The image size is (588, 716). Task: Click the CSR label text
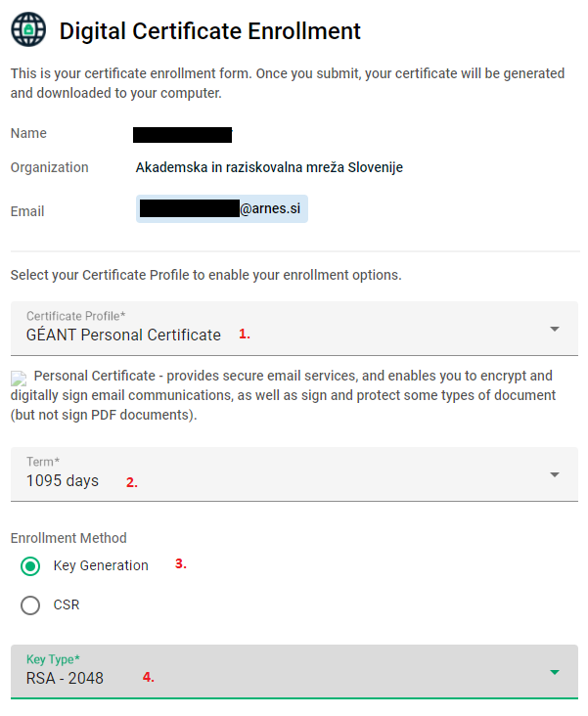(67, 605)
